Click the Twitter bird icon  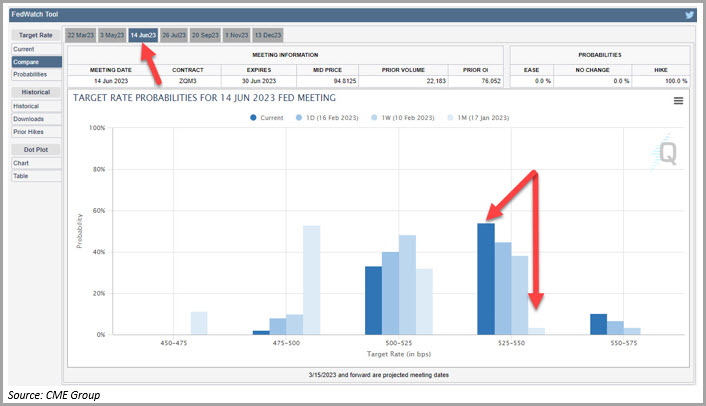click(x=689, y=15)
